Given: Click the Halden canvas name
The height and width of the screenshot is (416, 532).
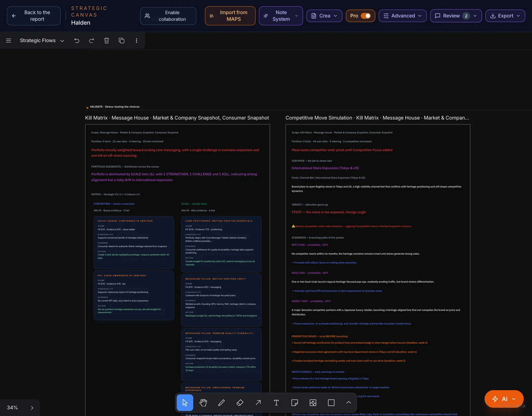Looking at the screenshot, I should (x=80, y=23).
